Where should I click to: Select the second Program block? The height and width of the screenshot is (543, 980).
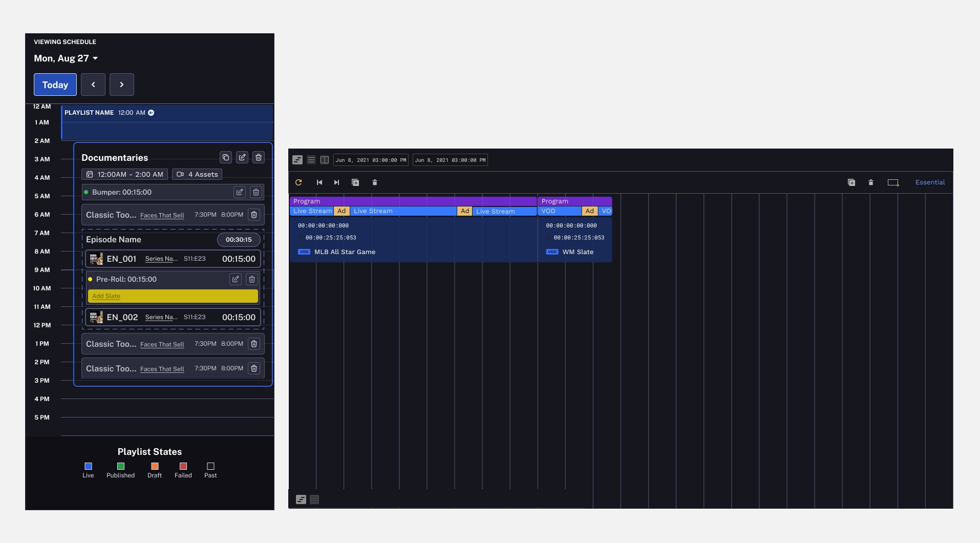tap(575, 201)
